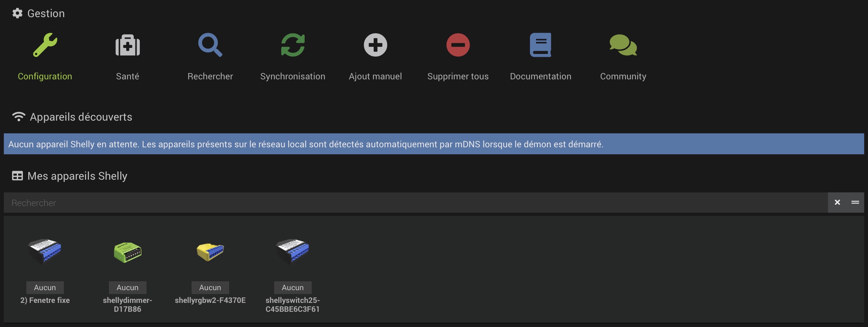Open Santé via the medical kit icon
Image resolution: width=868 pixels, height=327 pixels.
128,45
